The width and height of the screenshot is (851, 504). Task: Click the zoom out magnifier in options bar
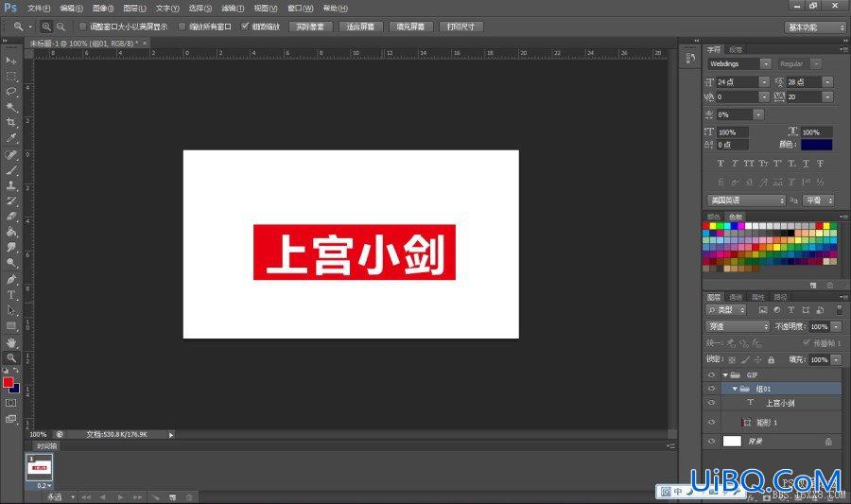61,26
